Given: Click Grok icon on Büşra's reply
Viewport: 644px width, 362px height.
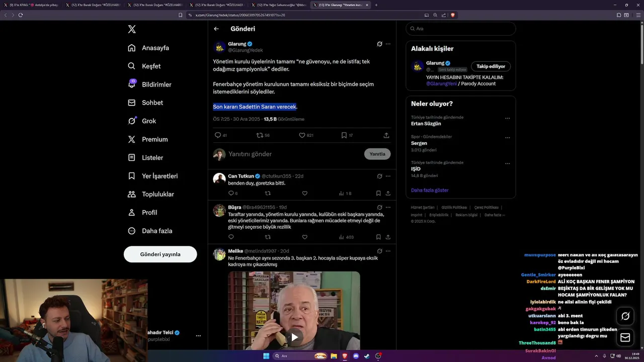Looking at the screenshot, I should [x=379, y=207].
